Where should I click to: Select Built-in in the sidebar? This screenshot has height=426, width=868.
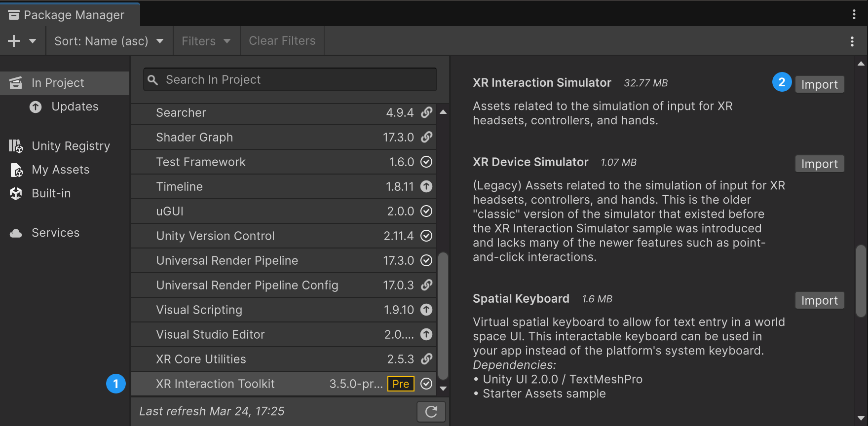tap(65, 193)
